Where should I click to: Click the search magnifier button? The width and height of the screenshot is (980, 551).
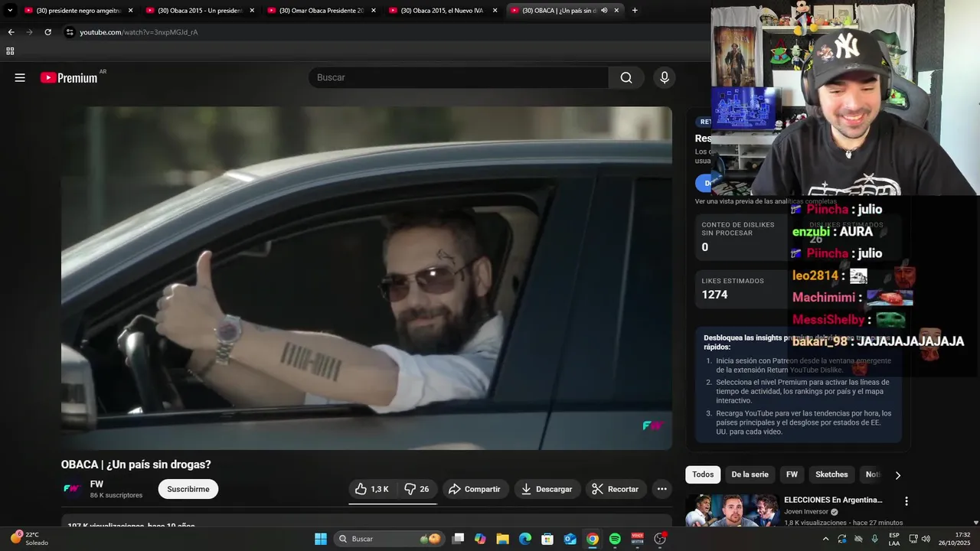click(626, 77)
